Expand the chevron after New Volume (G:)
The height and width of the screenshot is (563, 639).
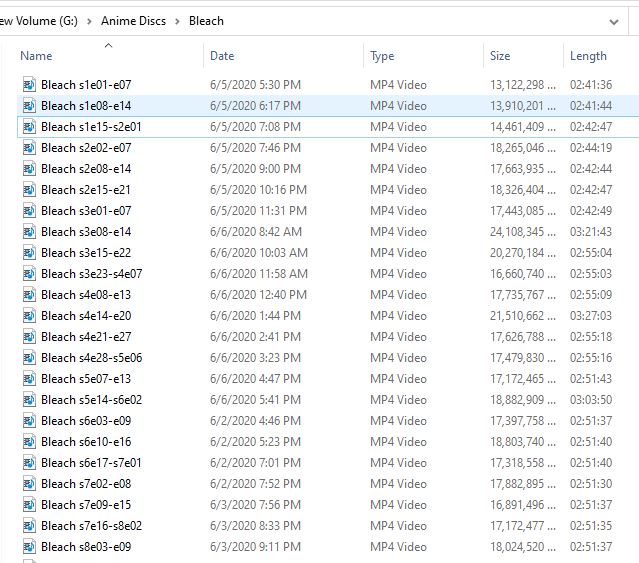[89, 21]
